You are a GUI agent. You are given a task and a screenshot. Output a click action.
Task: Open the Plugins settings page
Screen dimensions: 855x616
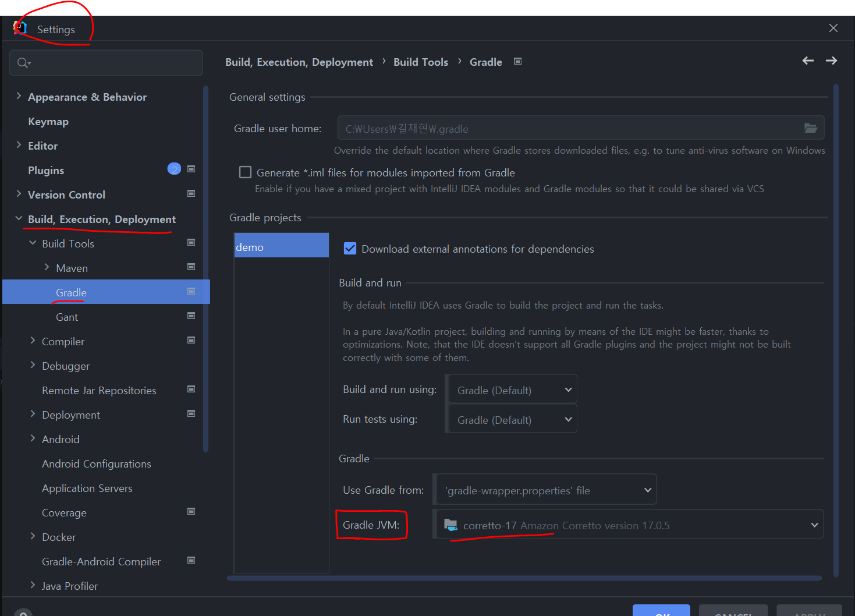coord(46,170)
